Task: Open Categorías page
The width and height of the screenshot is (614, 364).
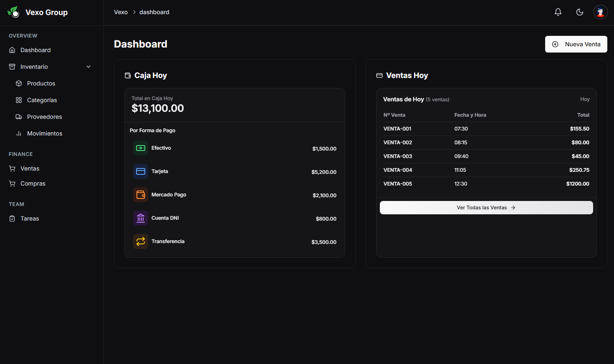Action: (42, 100)
